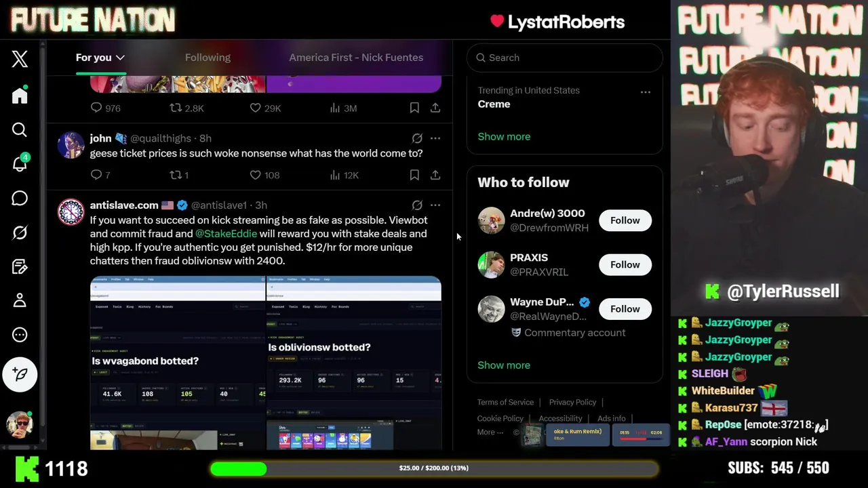Open john's profile avatar
This screenshot has width=868, height=488.
pyautogui.click(x=71, y=145)
